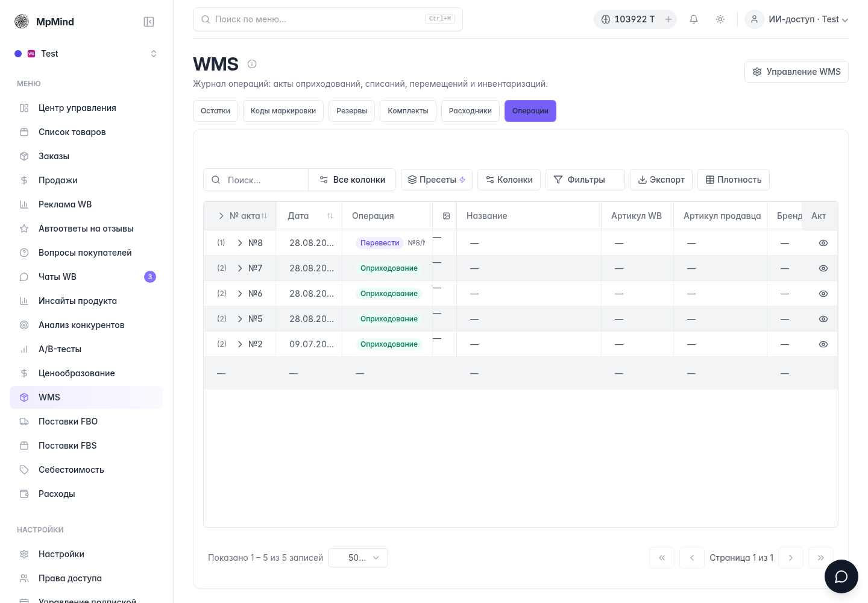868x603 pixels.
Task: Sort by the № акта column
Action: point(264,216)
